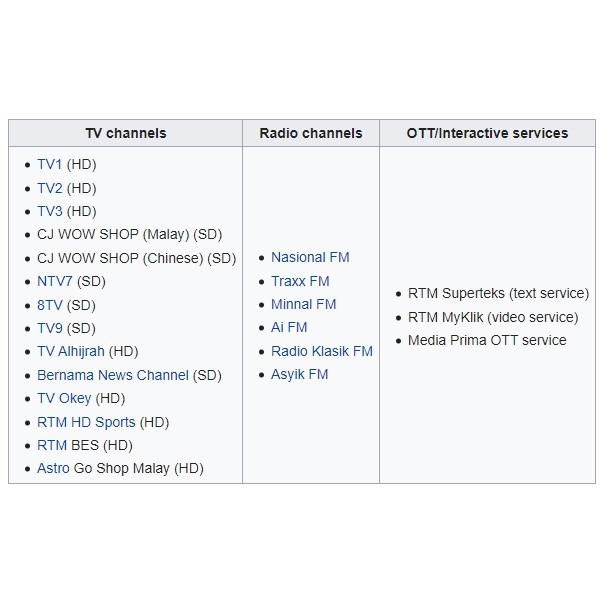
Task: Open the Ai FM link
Action: (289, 327)
